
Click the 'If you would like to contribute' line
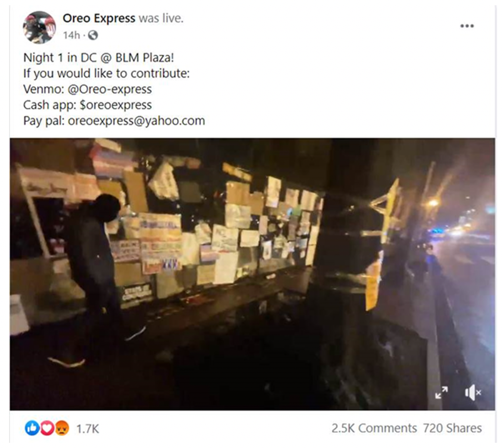[x=106, y=74]
